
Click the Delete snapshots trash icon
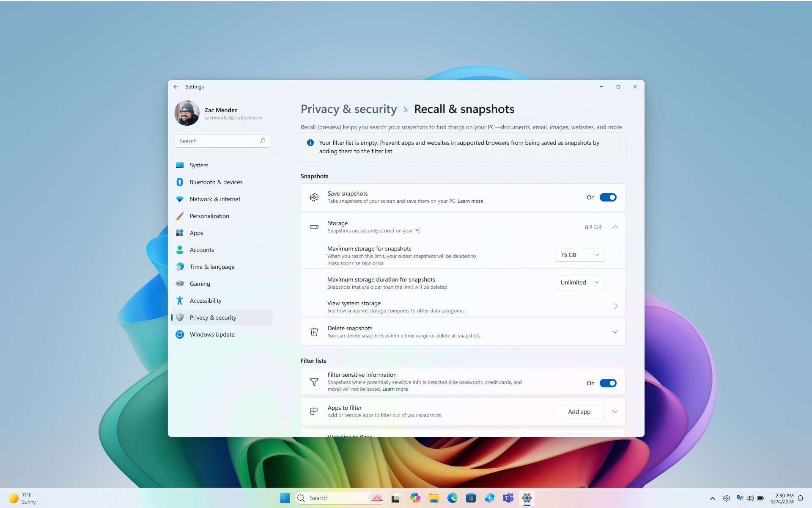coord(314,331)
